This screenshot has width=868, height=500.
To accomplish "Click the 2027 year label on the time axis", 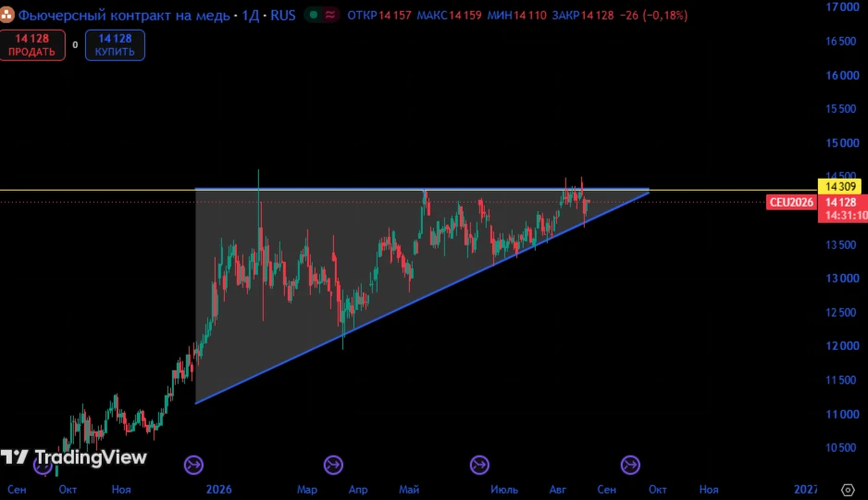I will tap(806, 490).
